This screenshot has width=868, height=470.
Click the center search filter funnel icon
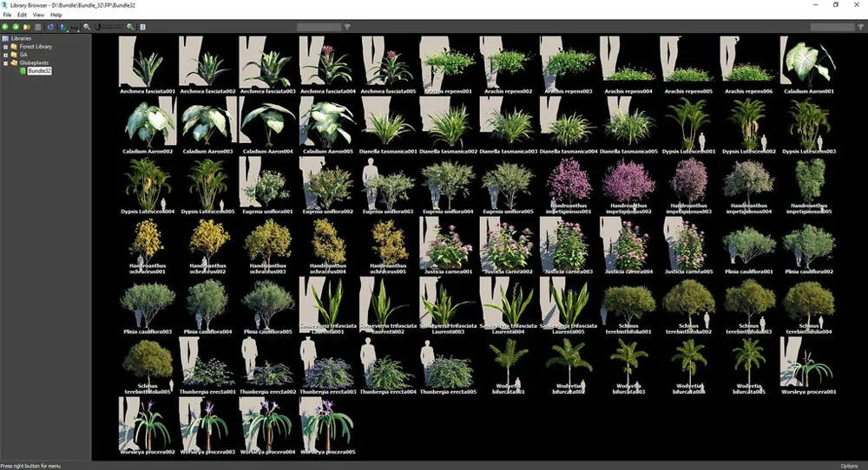[x=347, y=27]
